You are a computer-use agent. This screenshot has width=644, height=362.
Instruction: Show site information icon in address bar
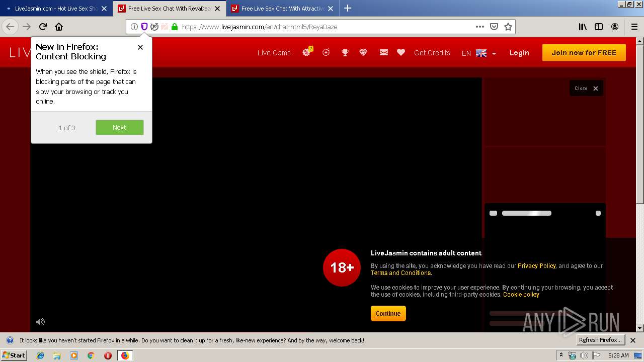point(134,27)
